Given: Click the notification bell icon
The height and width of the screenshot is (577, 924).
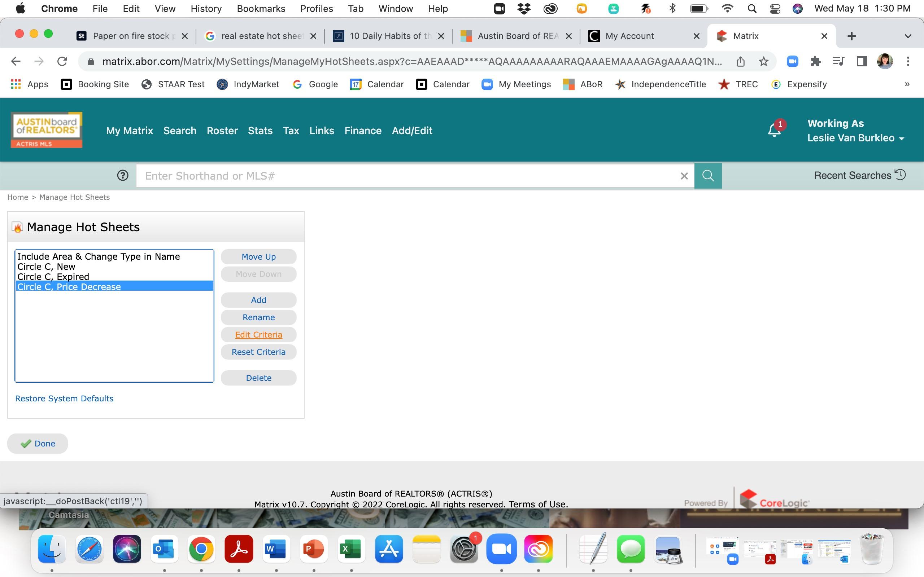Looking at the screenshot, I should pos(773,131).
